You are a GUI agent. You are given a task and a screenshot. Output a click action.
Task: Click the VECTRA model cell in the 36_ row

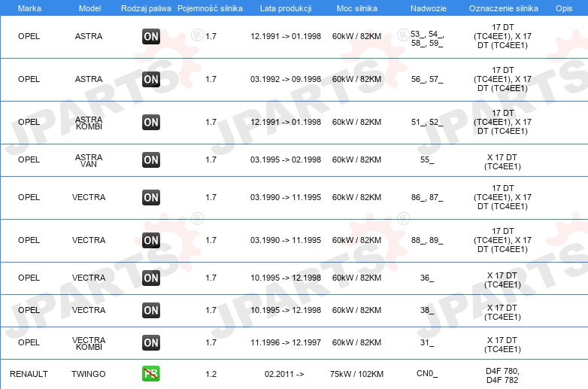coord(89,278)
